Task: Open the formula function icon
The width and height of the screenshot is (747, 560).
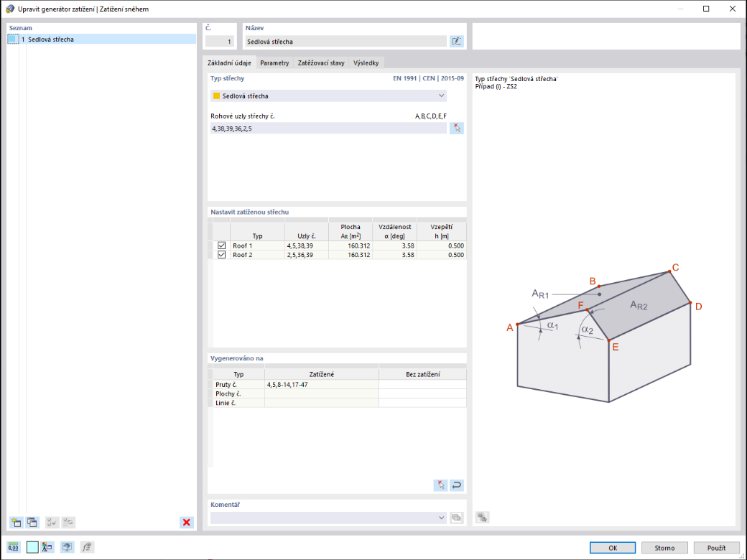Action: [87, 547]
